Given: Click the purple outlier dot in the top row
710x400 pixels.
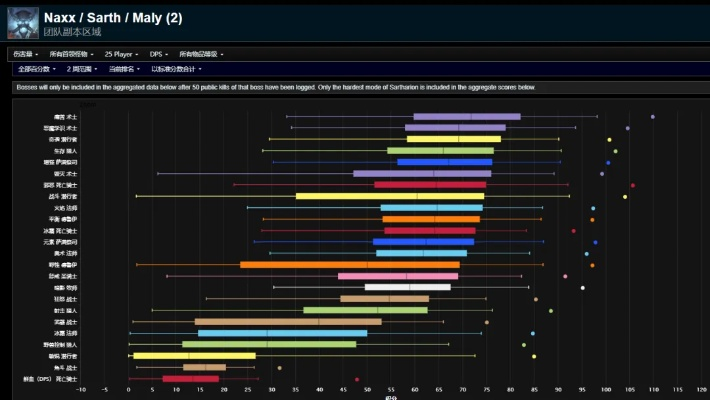Looking at the screenshot, I should pyautogui.click(x=653, y=117).
